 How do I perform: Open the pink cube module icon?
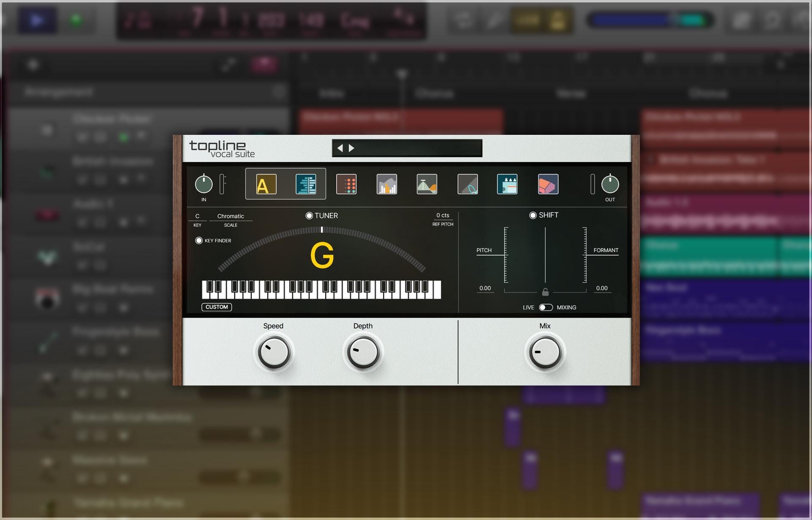coord(548,184)
